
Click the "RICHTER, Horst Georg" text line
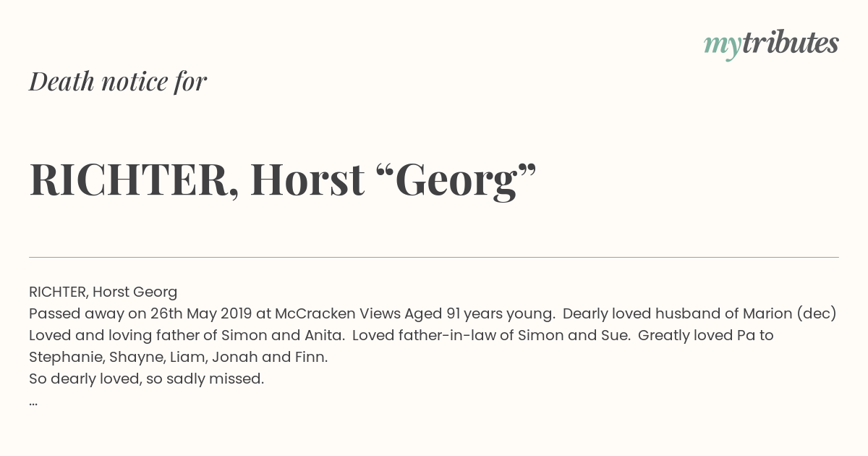click(103, 292)
